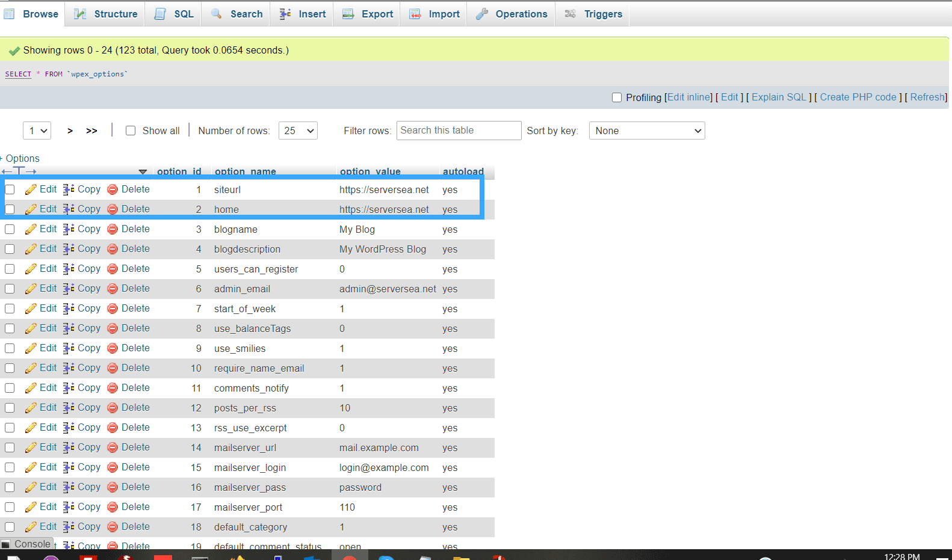Click the pencil Edit icon for use_smilies row
Screen dimensions: 952x560
pyautogui.click(x=31, y=348)
